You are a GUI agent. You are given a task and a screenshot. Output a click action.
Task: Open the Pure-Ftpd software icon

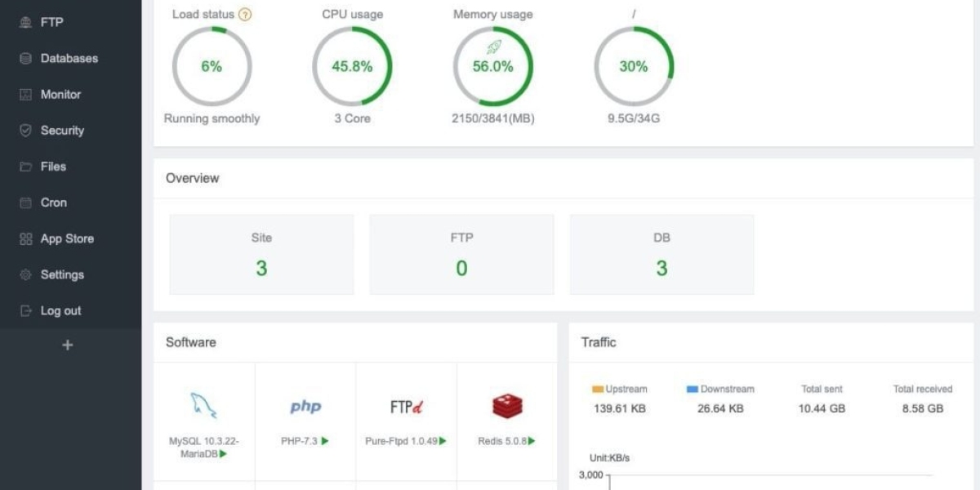click(x=406, y=406)
